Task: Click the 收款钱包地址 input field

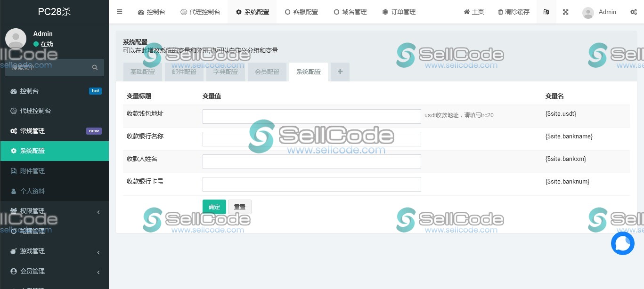Action: point(312,117)
